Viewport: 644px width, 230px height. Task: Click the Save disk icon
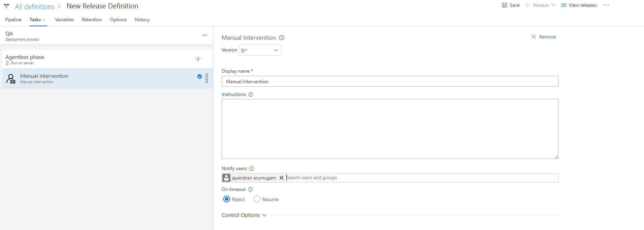click(505, 5)
